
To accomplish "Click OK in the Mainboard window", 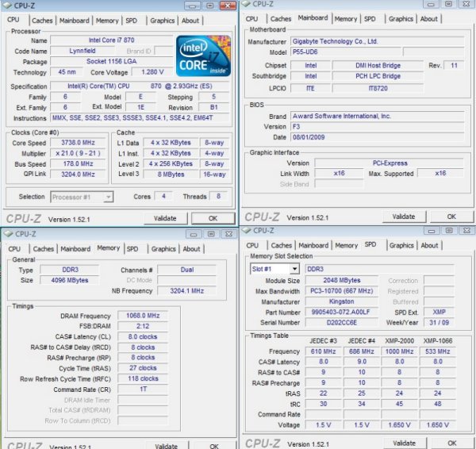I will click(x=451, y=217).
